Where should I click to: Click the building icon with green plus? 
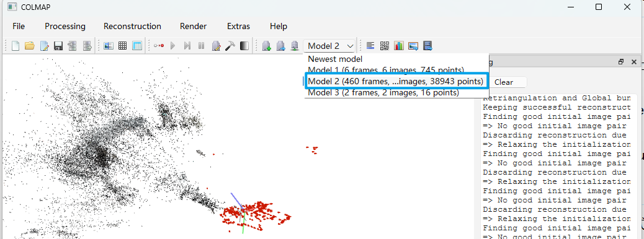point(267,45)
